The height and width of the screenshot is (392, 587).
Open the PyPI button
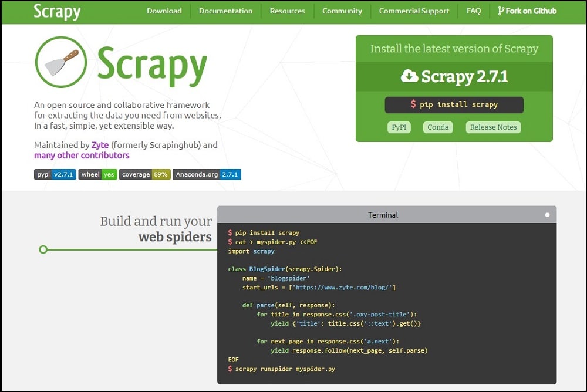pyautogui.click(x=399, y=127)
